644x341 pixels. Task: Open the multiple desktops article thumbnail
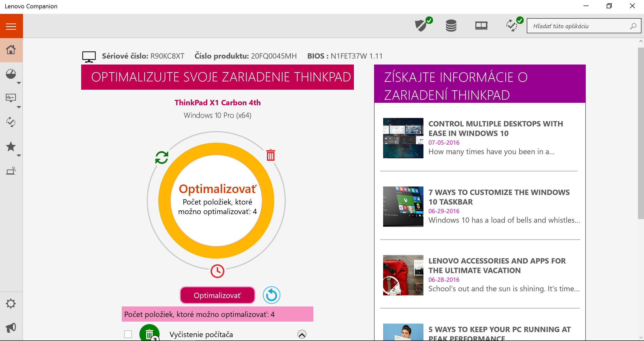coord(403,138)
